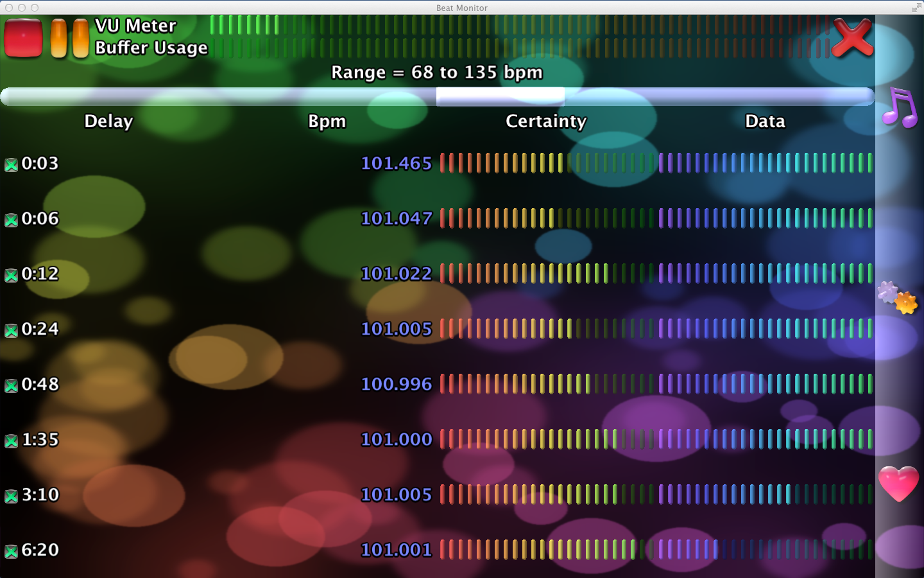Click the red record button
Screen dimensions: 924x578
pyautogui.click(x=23, y=38)
